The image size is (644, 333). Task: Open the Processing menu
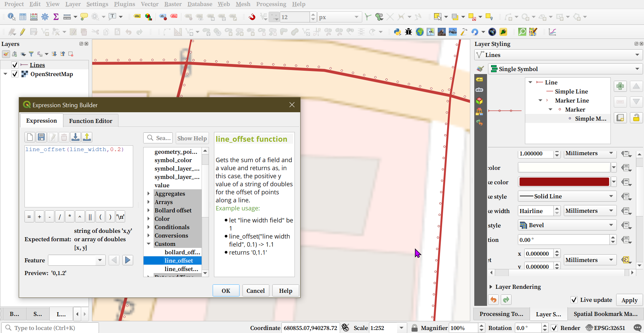coord(271,4)
